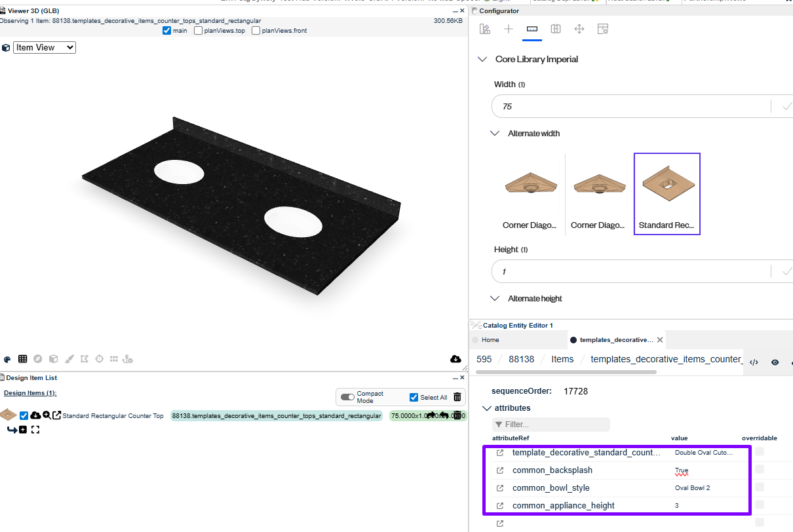The height and width of the screenshot is (532, 793).
Task: Click the counter top item thumbnail in list
Action: click(x=9, y=415)
